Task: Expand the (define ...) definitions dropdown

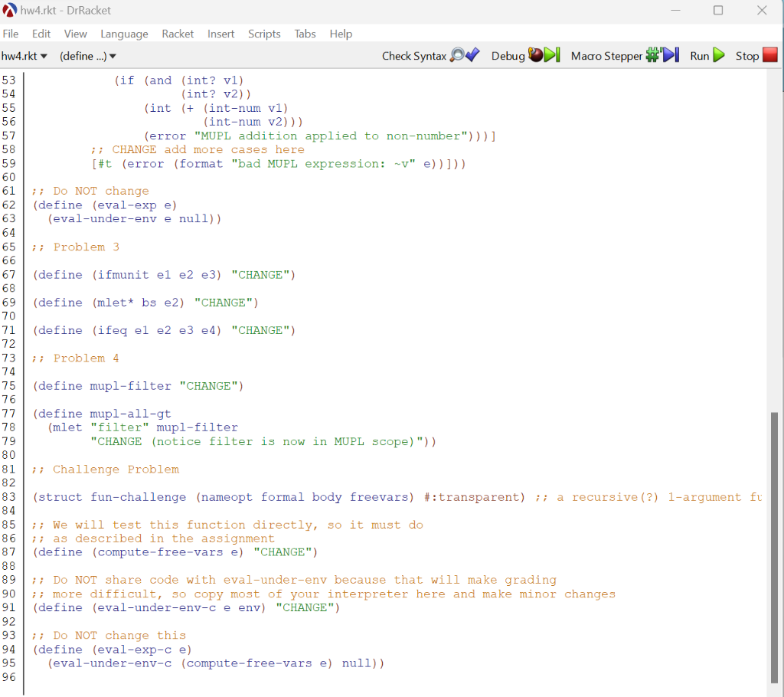Action: (87, 56)
